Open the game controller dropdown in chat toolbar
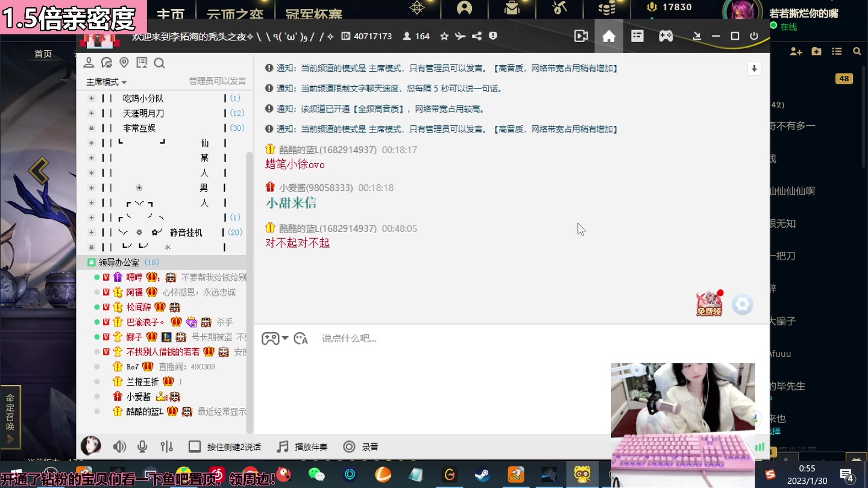Viewport: 868px width, 488px height. click(275, 339)
